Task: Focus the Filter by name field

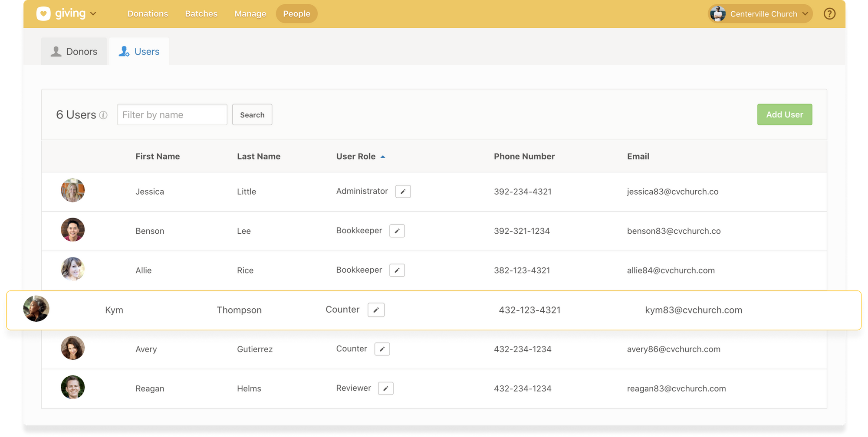Action: [x=172, y=115]
